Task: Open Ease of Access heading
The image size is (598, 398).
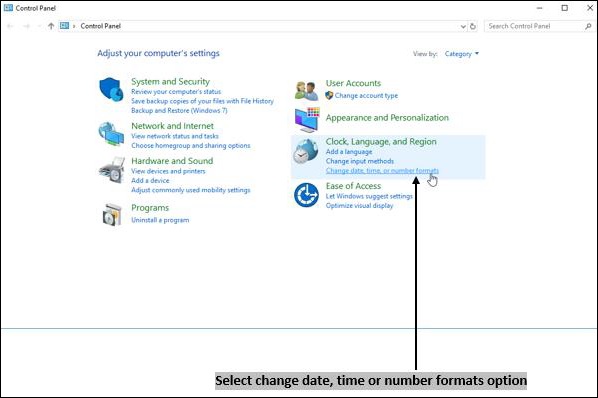Action: pyautogui.click(x=353, y=186)
